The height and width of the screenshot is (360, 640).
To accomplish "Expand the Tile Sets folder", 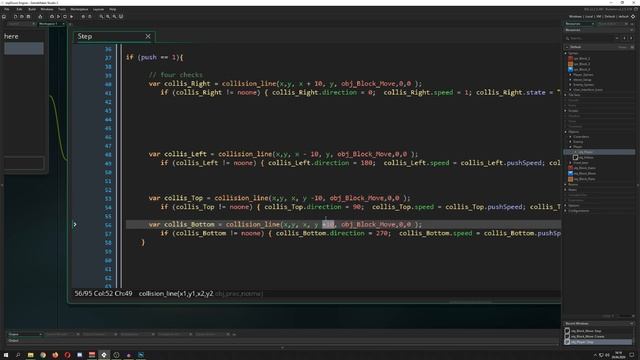I will 566,95.
